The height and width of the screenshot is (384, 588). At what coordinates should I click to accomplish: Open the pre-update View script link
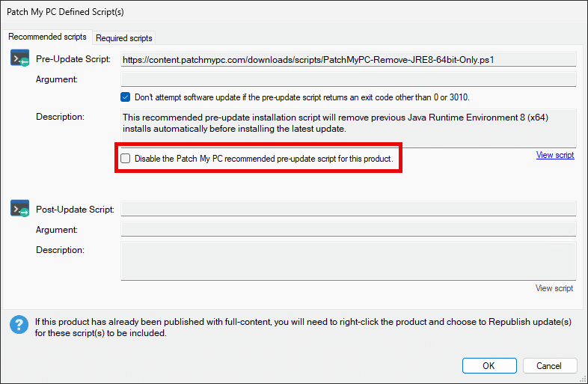tap(555, 156)
